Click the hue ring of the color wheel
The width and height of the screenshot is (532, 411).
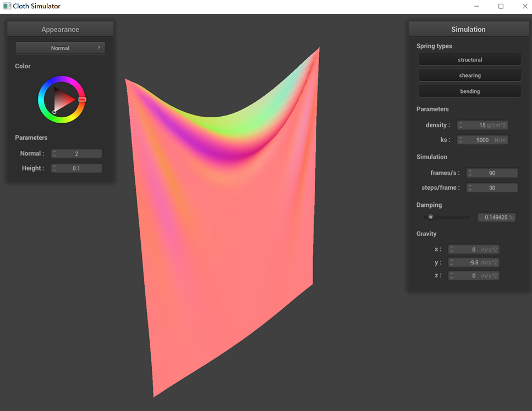62,80
